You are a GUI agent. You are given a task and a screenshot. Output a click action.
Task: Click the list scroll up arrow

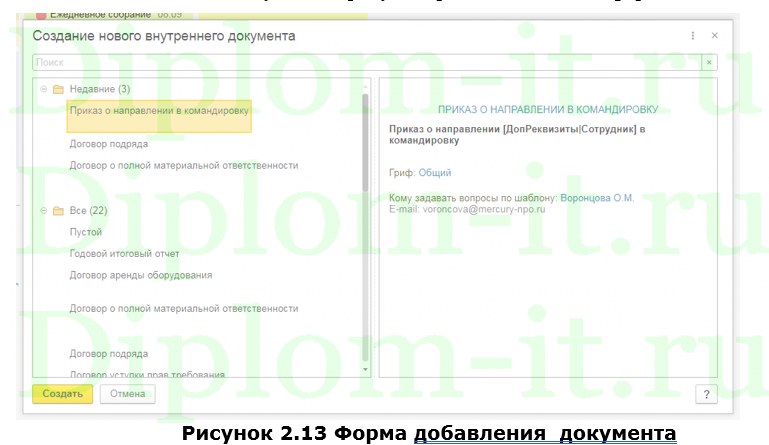(365, 86)
